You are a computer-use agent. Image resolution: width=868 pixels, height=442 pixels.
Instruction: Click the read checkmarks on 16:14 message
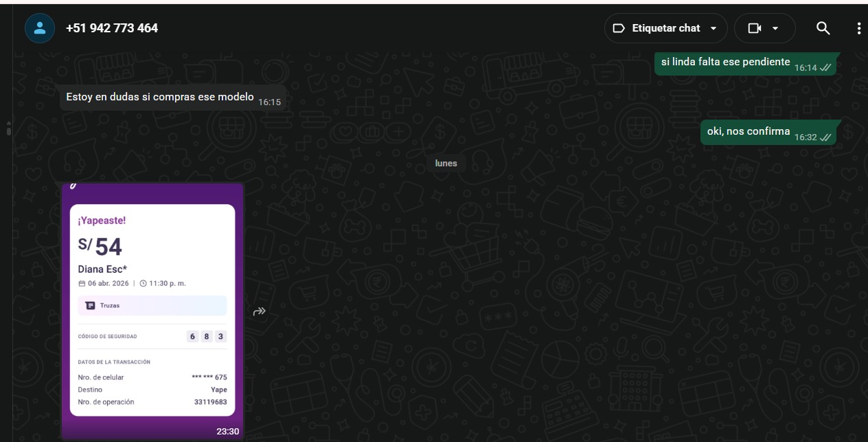(x=825, y=68)
